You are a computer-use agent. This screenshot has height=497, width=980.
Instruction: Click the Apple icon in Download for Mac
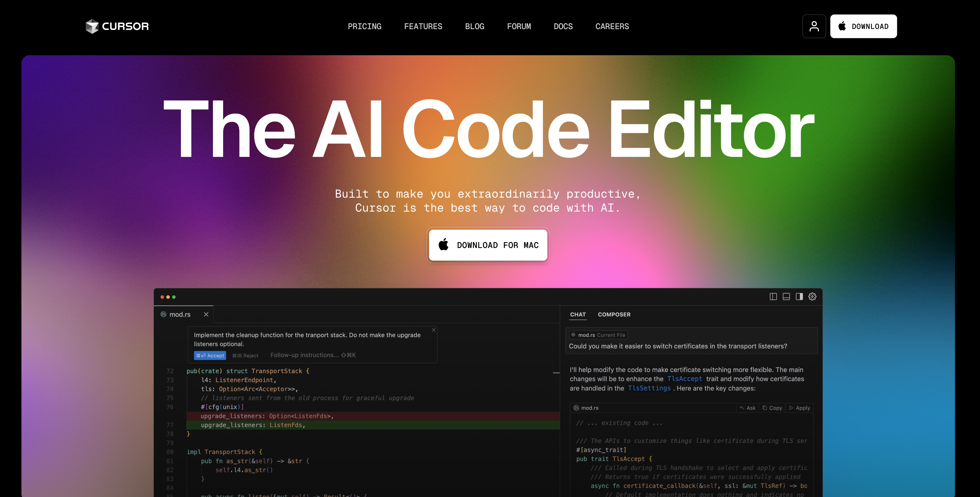tap(444, 245)
